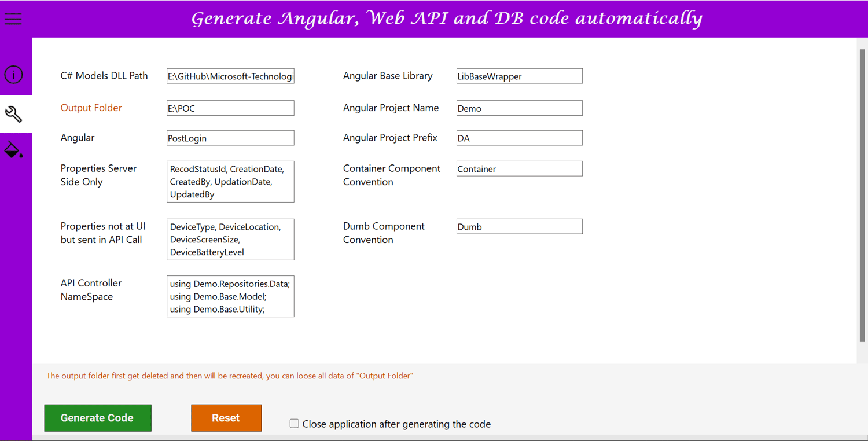Focus the C# Models DLL Path field
868x441 pixels.
click(230, 76)
